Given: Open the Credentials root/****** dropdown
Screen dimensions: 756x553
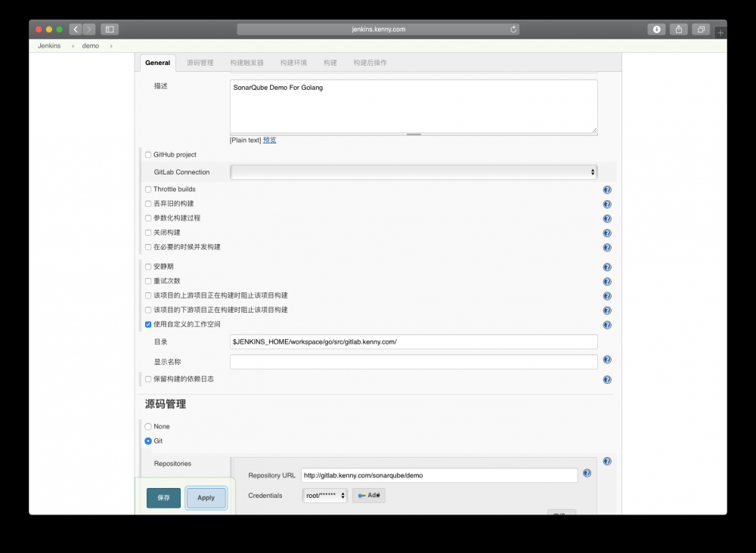Looking at the screenshot, I should 324,496.
